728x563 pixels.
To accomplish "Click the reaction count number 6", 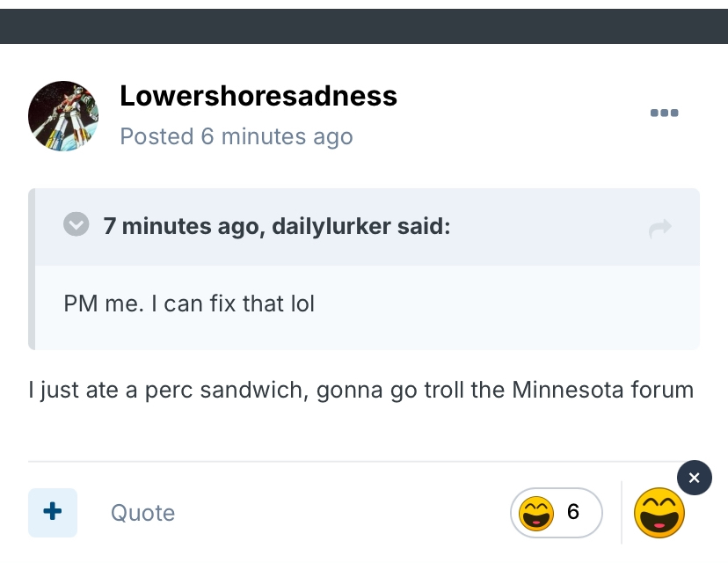I will tap(573, 512).
